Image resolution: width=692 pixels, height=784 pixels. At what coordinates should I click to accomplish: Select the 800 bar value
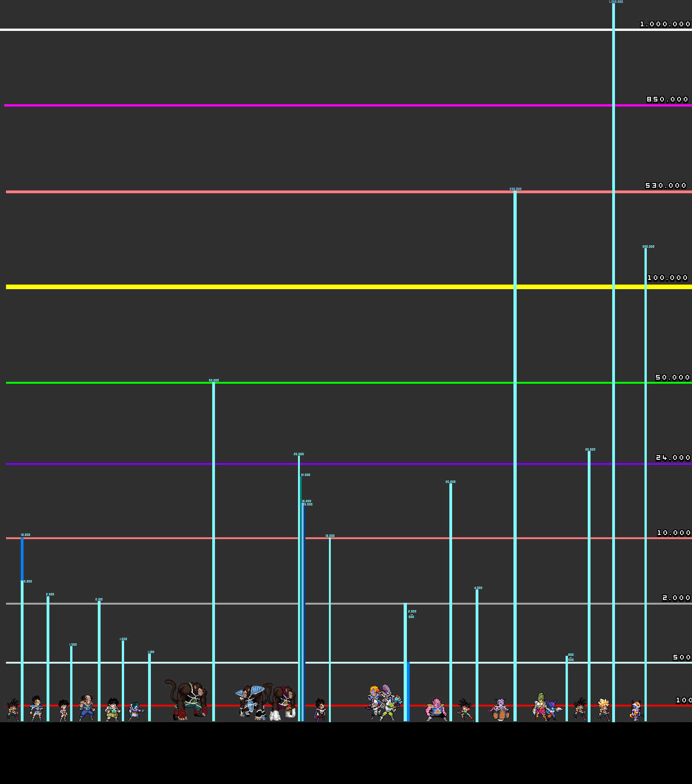click(571, 655)
